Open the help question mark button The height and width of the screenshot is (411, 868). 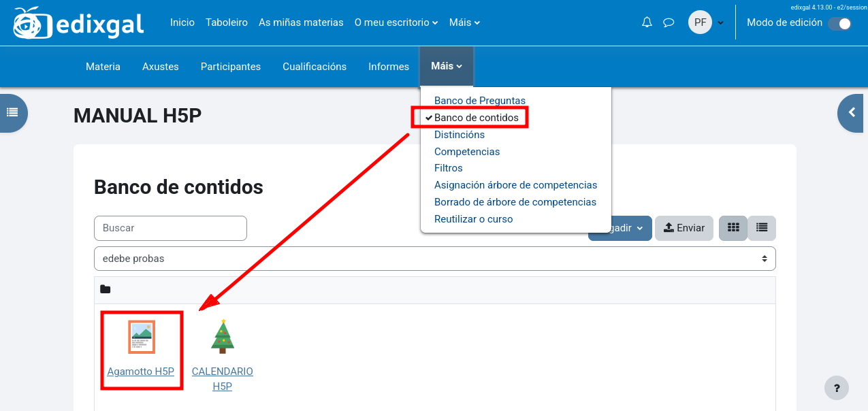coord(837,387)
